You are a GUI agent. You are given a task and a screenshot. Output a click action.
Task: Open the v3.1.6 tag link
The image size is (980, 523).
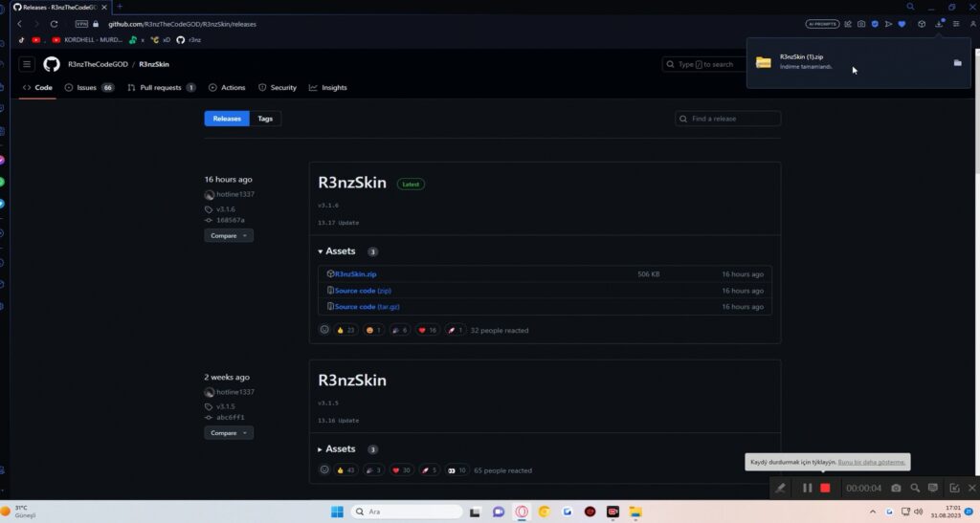226,209
